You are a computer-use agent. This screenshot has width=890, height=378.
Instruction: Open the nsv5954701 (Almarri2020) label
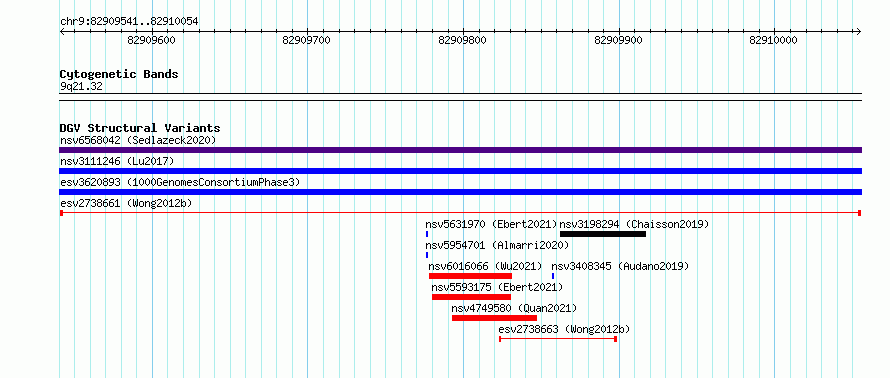point(497,245)
